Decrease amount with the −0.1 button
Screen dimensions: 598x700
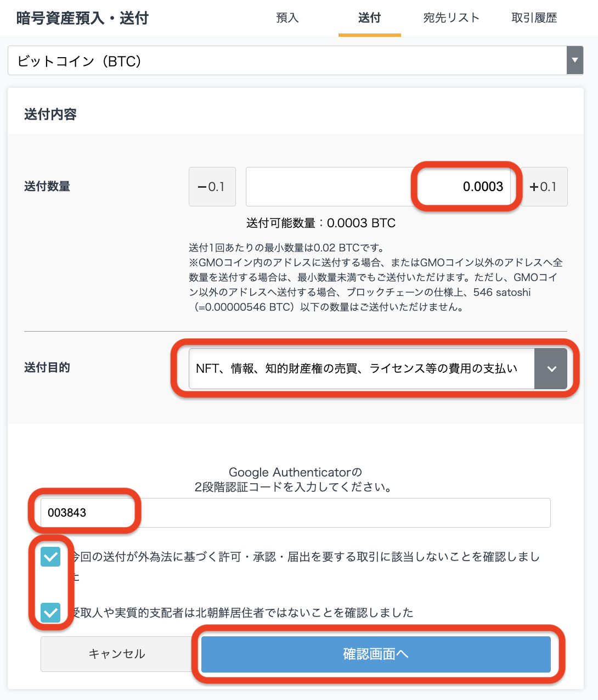tap(212, 187)
